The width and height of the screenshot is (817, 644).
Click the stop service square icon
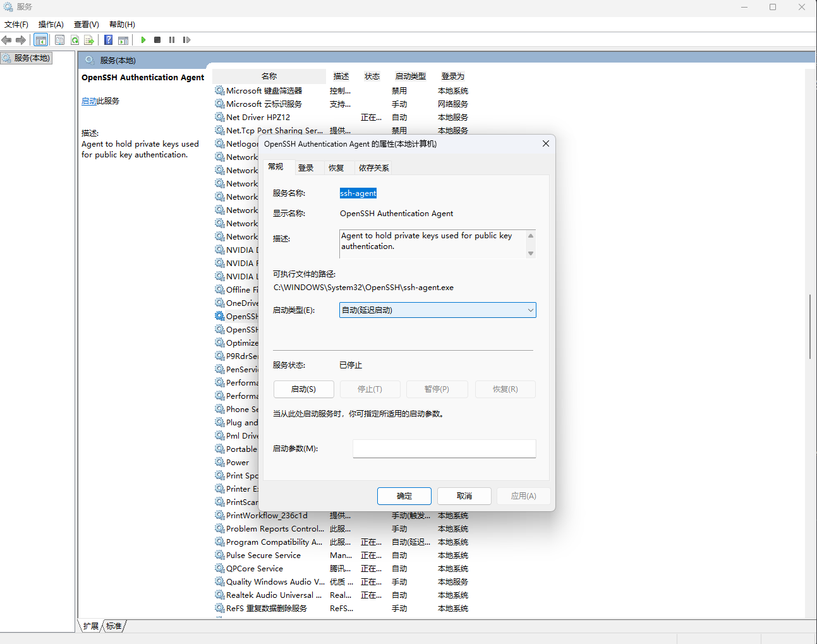coord(157,39)
